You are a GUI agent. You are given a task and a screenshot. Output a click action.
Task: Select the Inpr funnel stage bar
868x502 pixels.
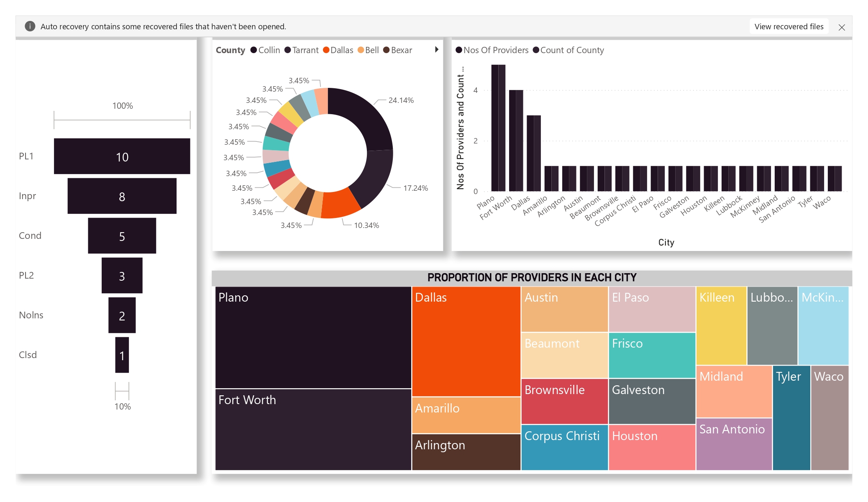click(122, 196)
